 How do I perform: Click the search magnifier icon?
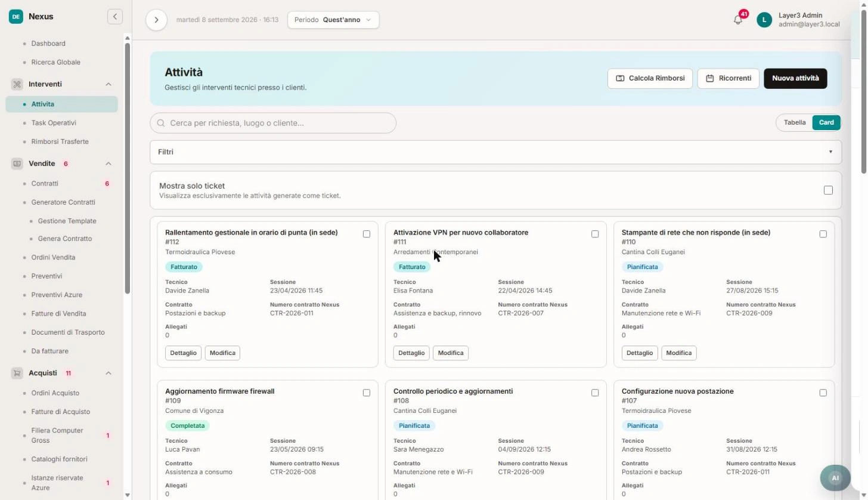[x=161, y=123]
